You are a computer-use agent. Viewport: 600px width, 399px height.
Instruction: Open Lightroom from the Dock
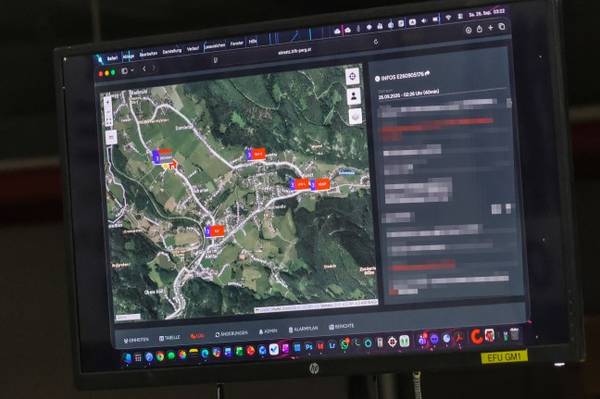coord(332,345)
